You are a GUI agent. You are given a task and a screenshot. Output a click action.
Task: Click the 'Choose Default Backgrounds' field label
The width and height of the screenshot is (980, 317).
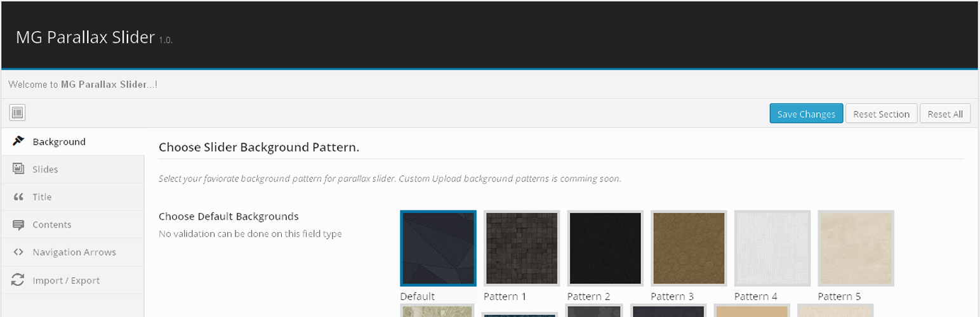[228, 217]
